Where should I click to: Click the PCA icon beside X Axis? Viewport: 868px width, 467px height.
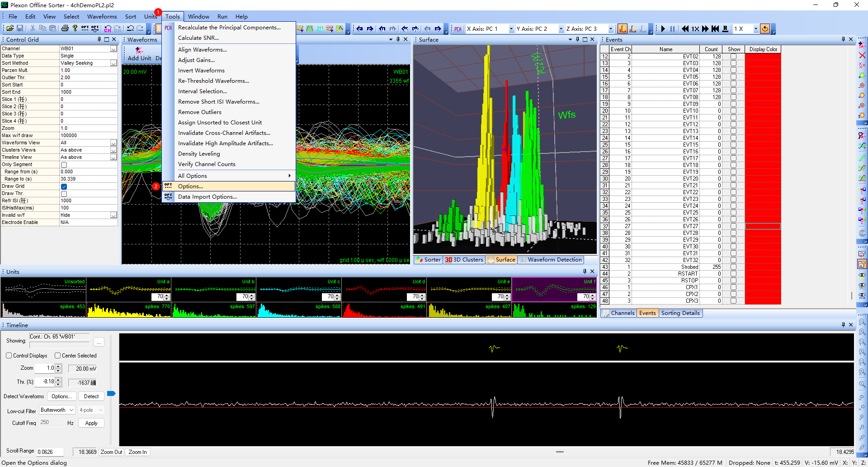458,29
